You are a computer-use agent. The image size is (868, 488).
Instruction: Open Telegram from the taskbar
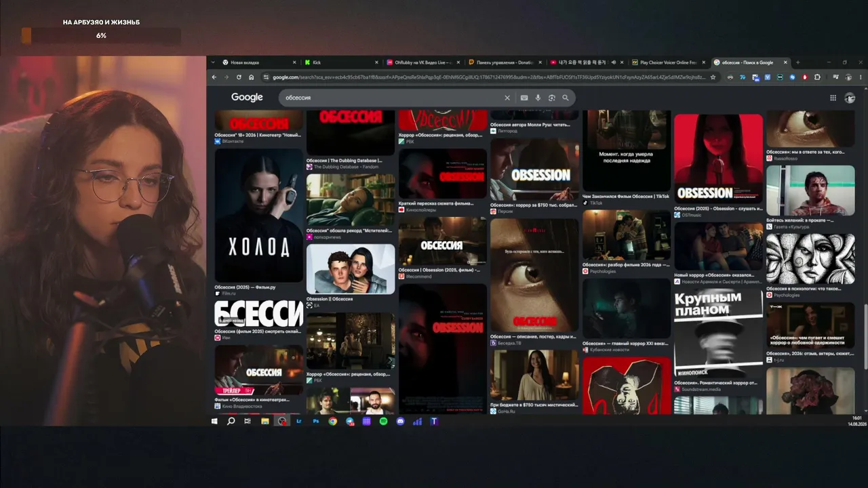(x=349, y=421)
